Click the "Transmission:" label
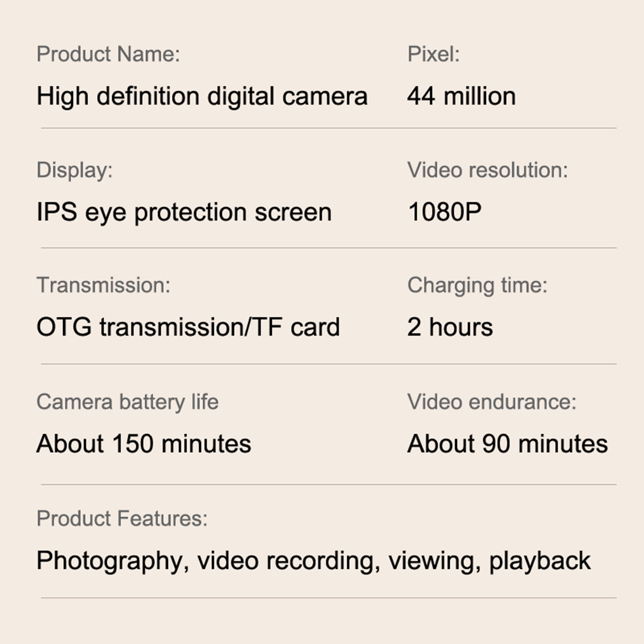 click(103, 285)
